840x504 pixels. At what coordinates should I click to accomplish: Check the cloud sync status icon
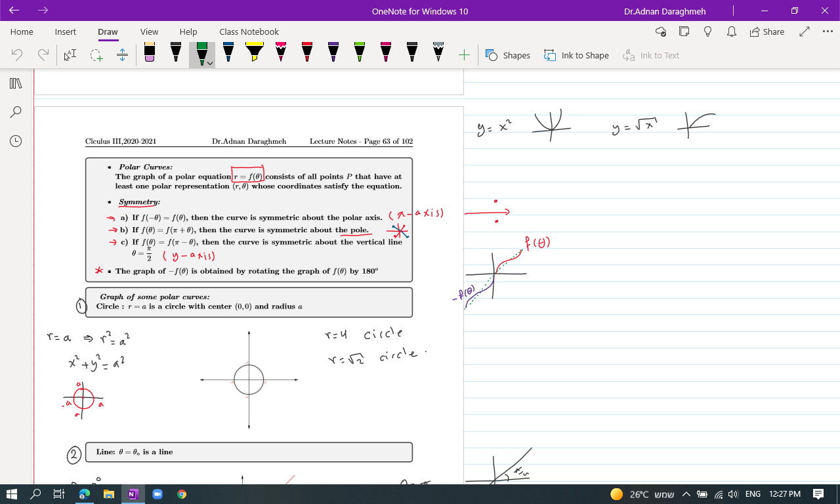pyautogui.click(x=661, y=31)
